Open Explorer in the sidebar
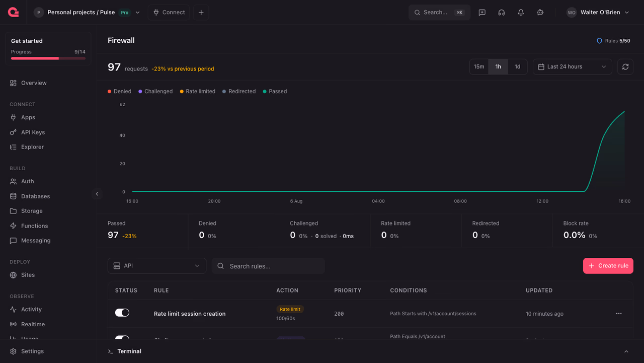This screenshot has width=644, height=363. [x=48, y=147]
